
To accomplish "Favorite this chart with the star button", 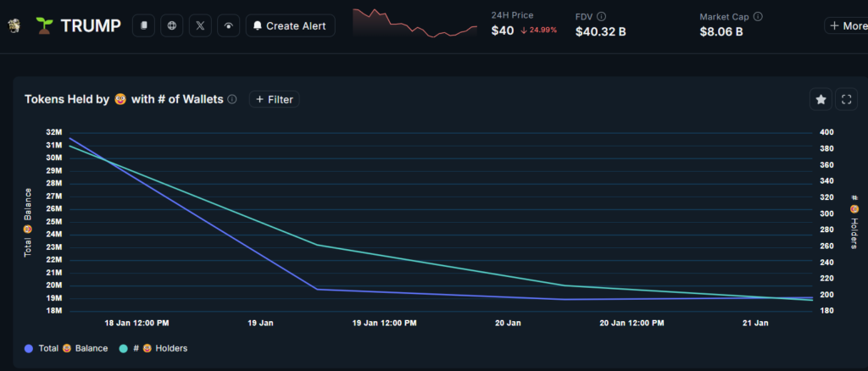I will [x=821, y=100].
